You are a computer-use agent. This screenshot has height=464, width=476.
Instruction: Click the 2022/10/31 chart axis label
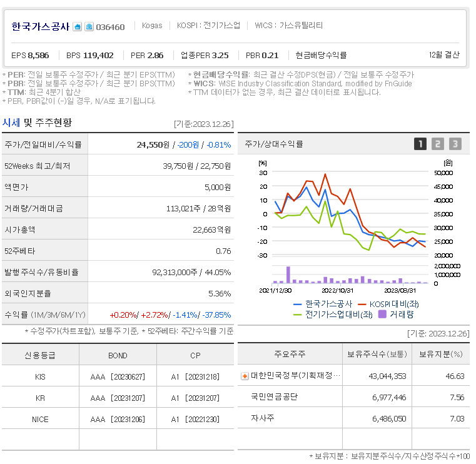pos(338,290)
